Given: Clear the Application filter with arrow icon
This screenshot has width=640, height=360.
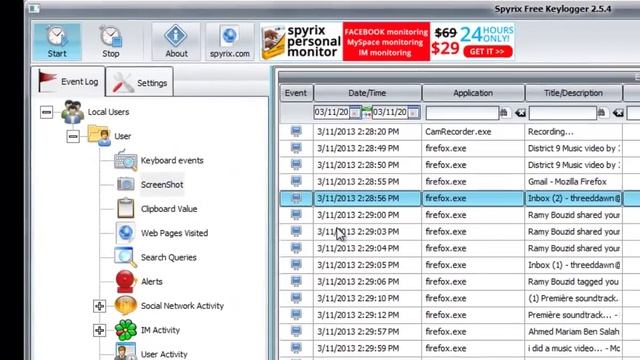Looking at the screenshot, I should 520,113.
